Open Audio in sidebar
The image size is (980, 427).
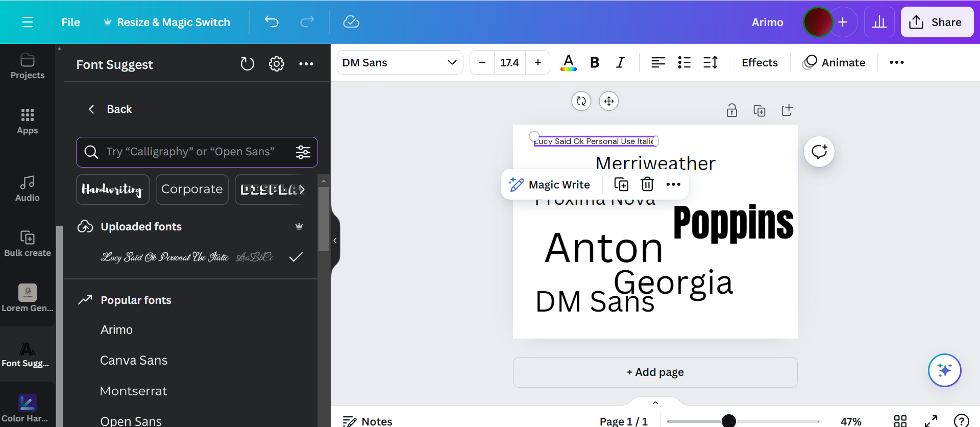point(28,188)
